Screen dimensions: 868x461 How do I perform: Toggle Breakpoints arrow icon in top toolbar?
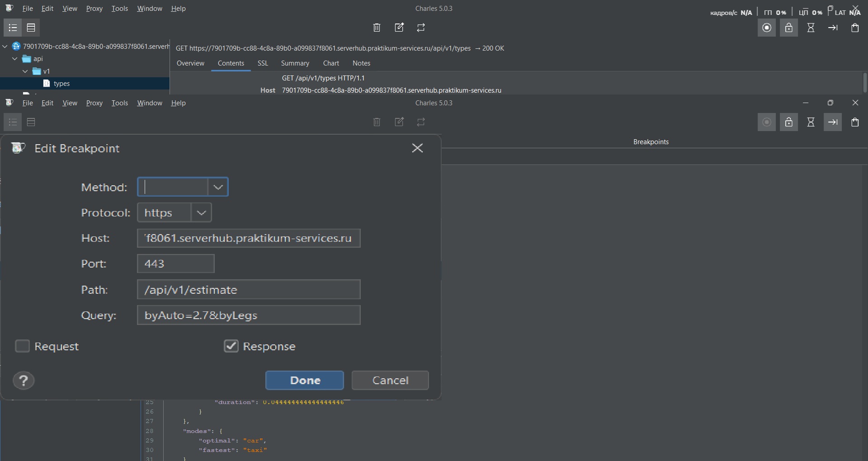point(833,28)
